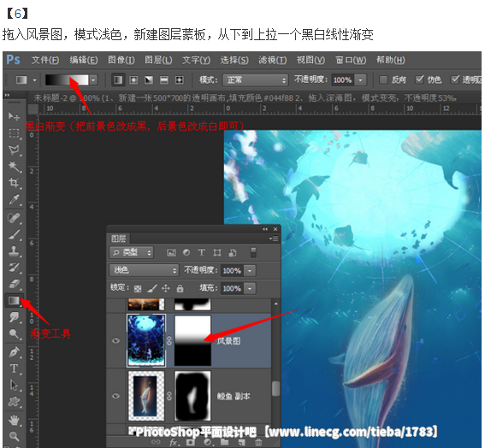
Task: Choose the radial gradient style
Action: point(133,80)
